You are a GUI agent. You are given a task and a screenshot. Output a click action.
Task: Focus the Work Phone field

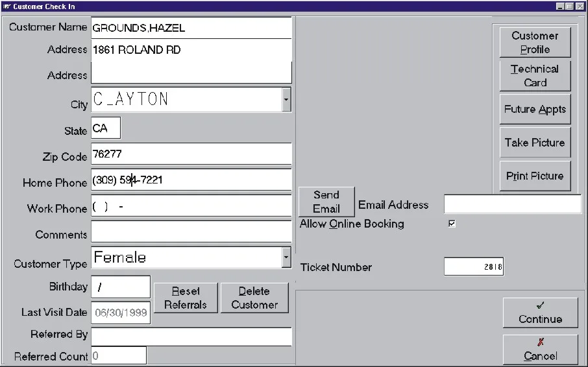coord(191,206)
